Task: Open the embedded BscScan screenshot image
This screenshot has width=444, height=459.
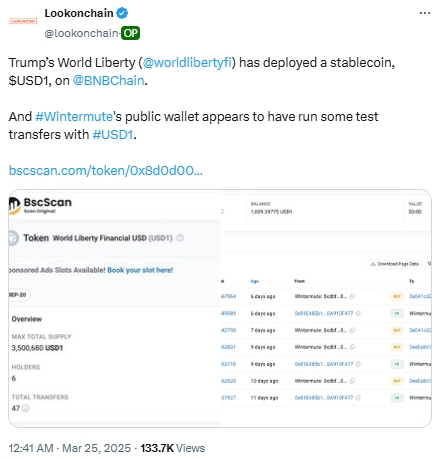Action: point(220,308)
